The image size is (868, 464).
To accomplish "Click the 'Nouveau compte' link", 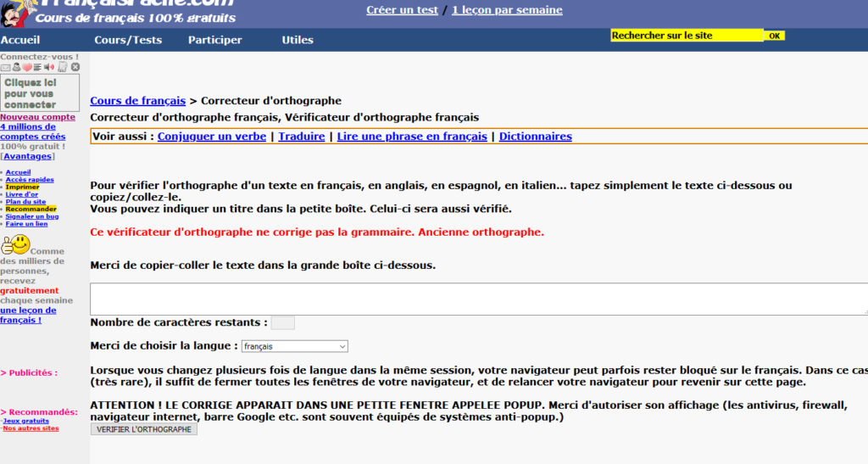I will point(37,117).
